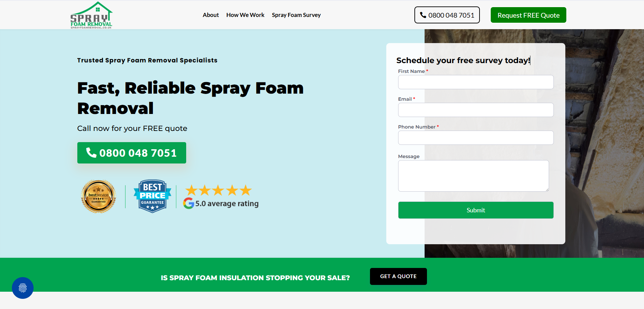Focus the First Name input field

(475, 82)
